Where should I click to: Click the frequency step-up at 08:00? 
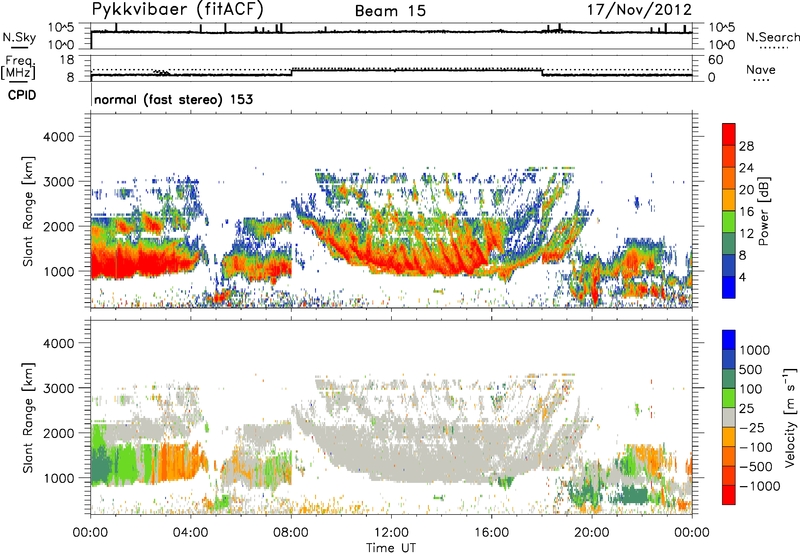coord(292,72)
